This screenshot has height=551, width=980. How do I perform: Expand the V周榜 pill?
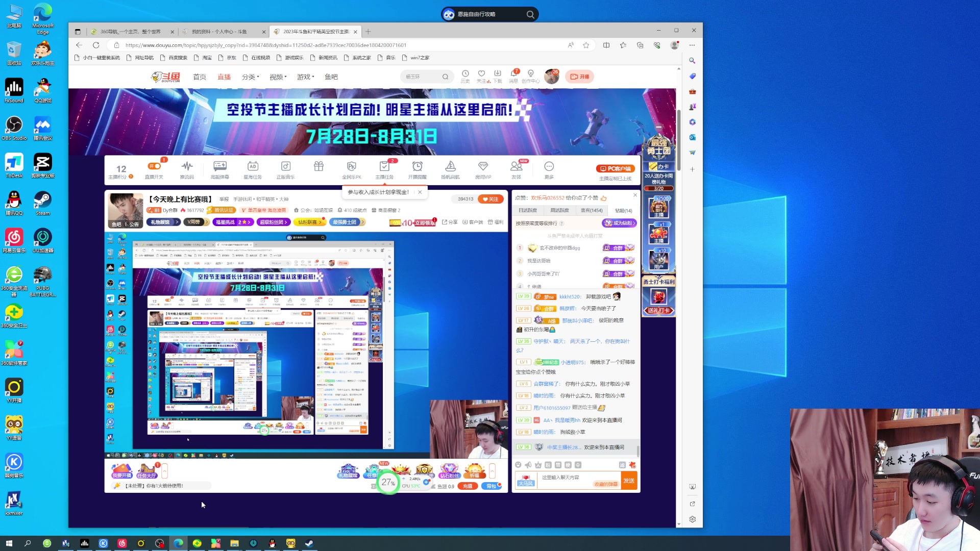click(x=197, y=222)
